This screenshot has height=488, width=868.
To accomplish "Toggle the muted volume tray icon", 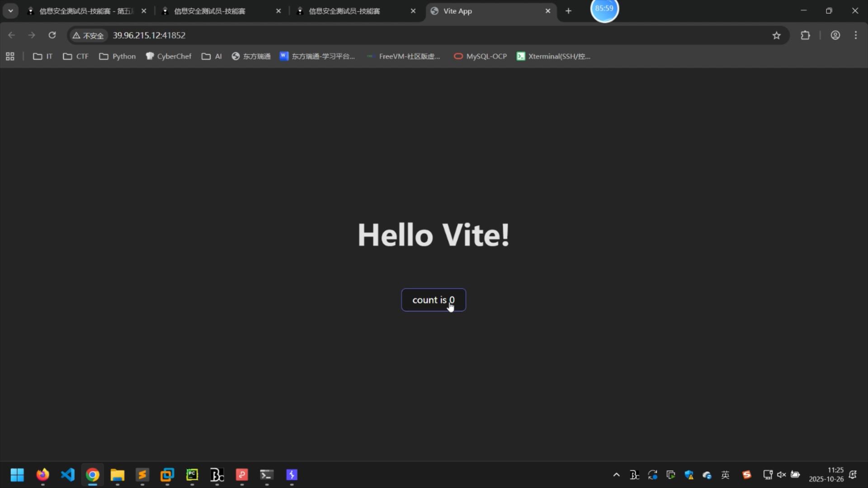I will pos(781,475).
